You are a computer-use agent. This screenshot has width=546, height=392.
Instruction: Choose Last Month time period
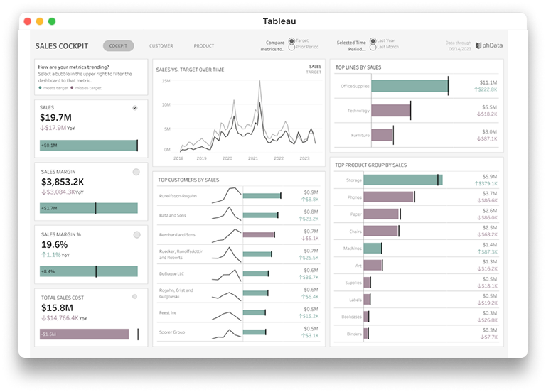tap(373, 47)
